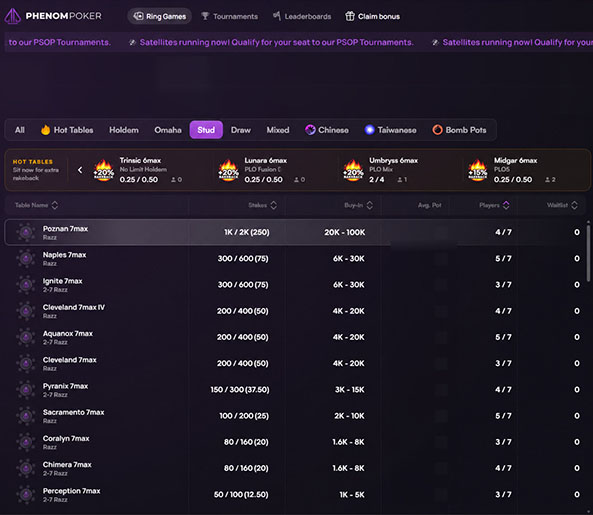Select the Aquanox 7max table name
The height and width of the screenshot is (515, 593).
click(68, 334)
